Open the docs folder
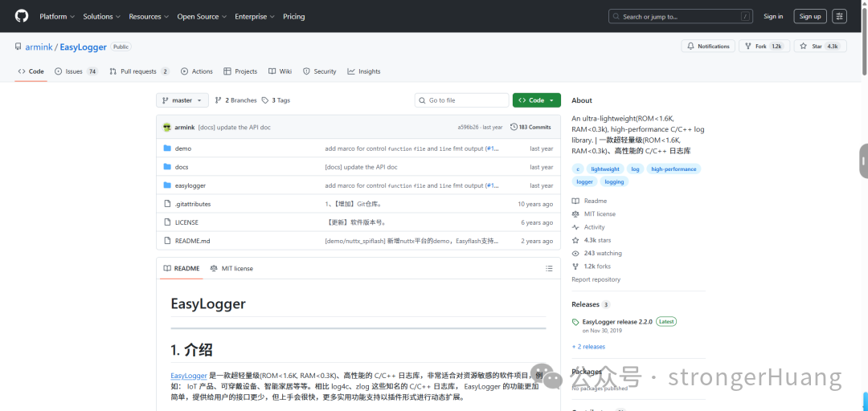This screenshot has height=411, width=868. point(182,166)
